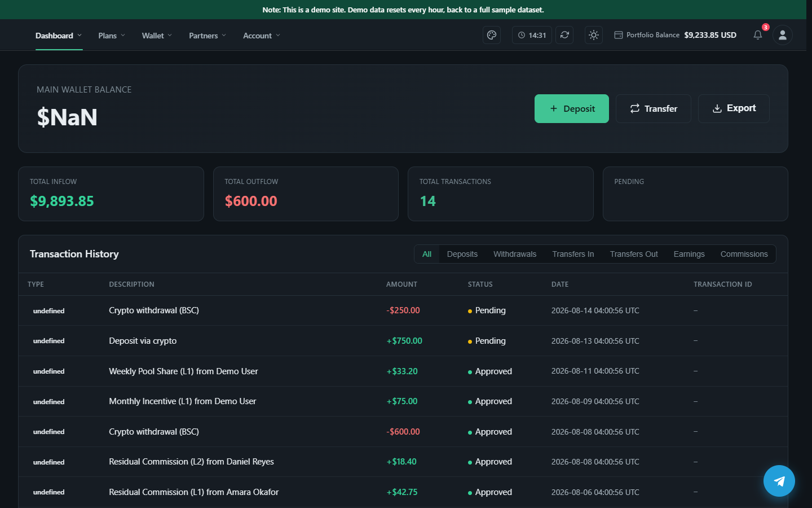
Task: Click the TRANSACTION ID column header
Action: coord(722,284)
